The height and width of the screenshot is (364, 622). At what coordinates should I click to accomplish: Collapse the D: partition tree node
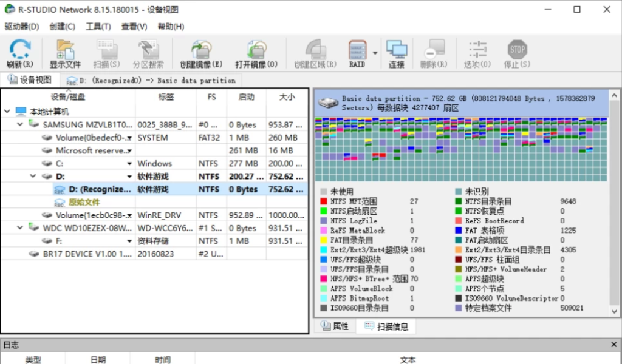pyautogui.click(x=33, y=177)
